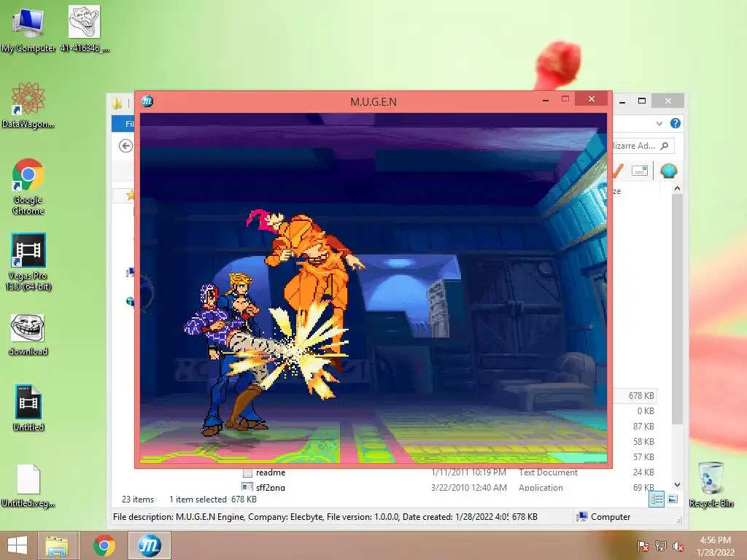The height and width of the screenshot is (560, 747).
Task: Click the '87 KB' size cell
Action: click(643, 426)
